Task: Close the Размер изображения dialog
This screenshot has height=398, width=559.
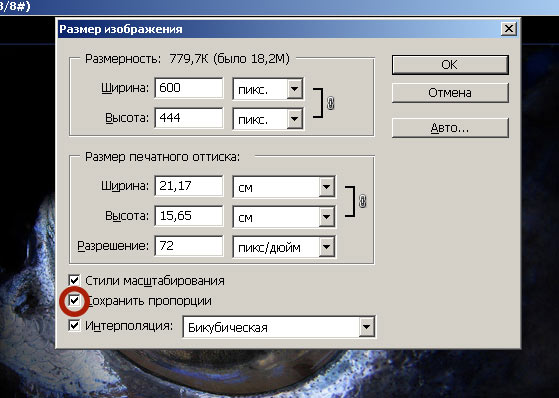Action: click(x=509, y=29)
